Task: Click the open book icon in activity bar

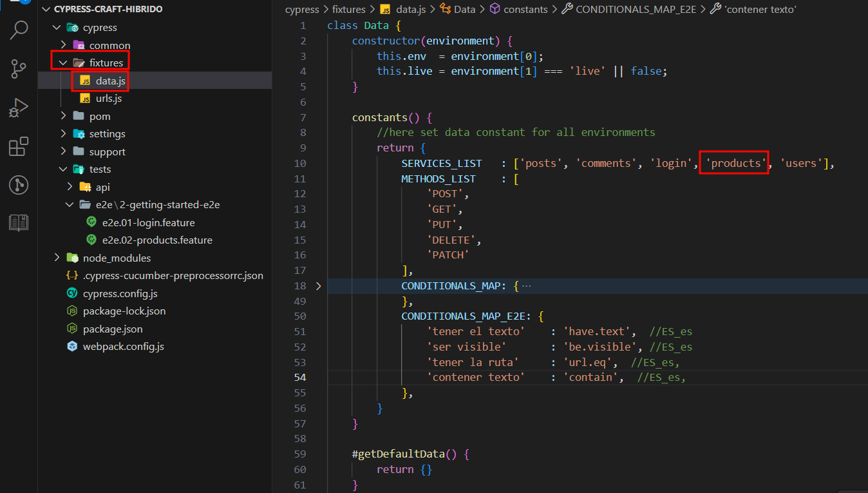Action: tap(19, 223)
